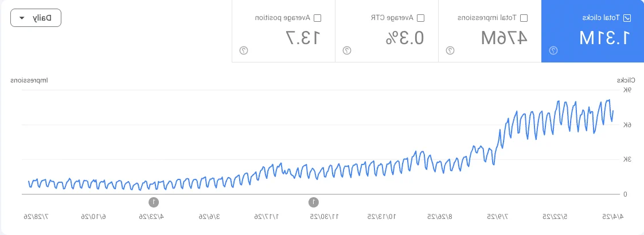
Task: Click the help icon on Total clicks card
Action: coord(553,50)
